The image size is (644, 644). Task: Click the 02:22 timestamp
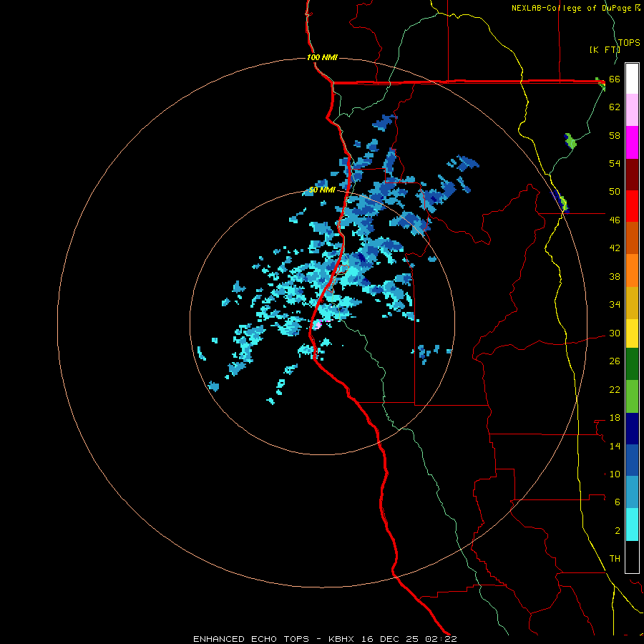point(441,639)
